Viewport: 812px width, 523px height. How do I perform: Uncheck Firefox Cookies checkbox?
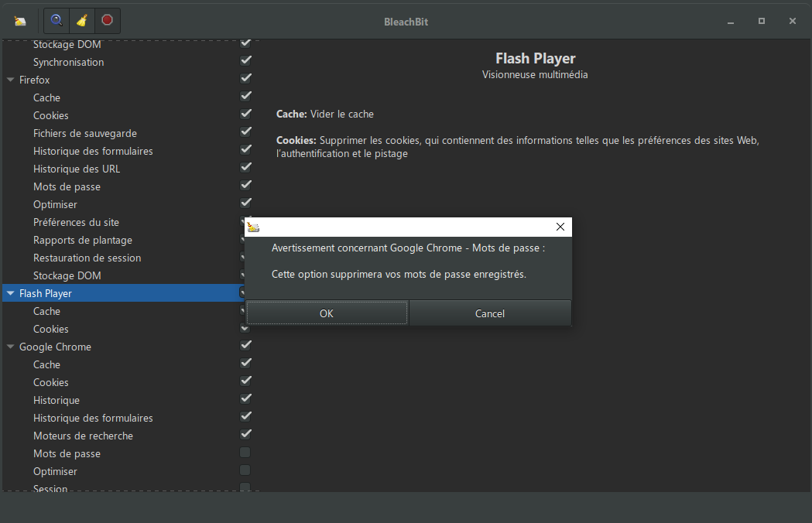tap(245, 114)
